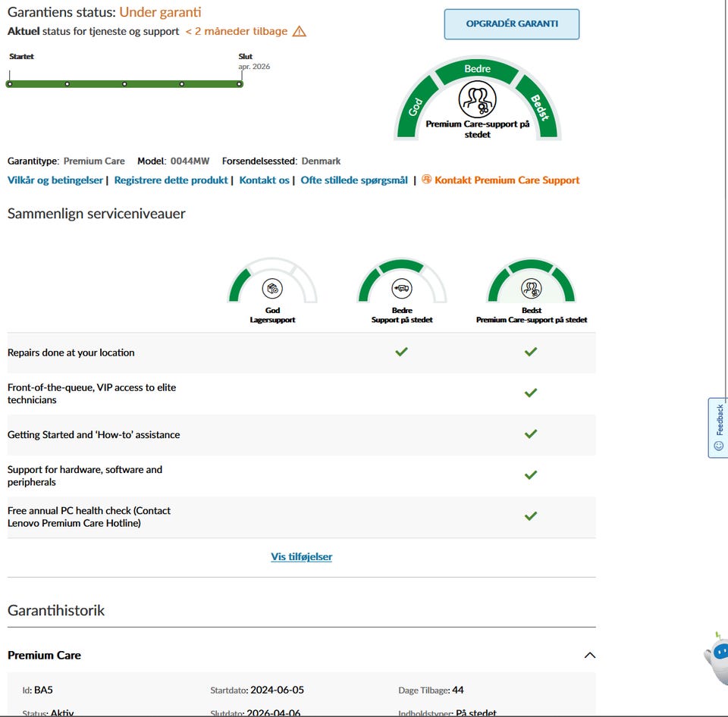
Task: Click the Dage Tilbage value 44
Action: pyautogui.click(x=458, y=690)
